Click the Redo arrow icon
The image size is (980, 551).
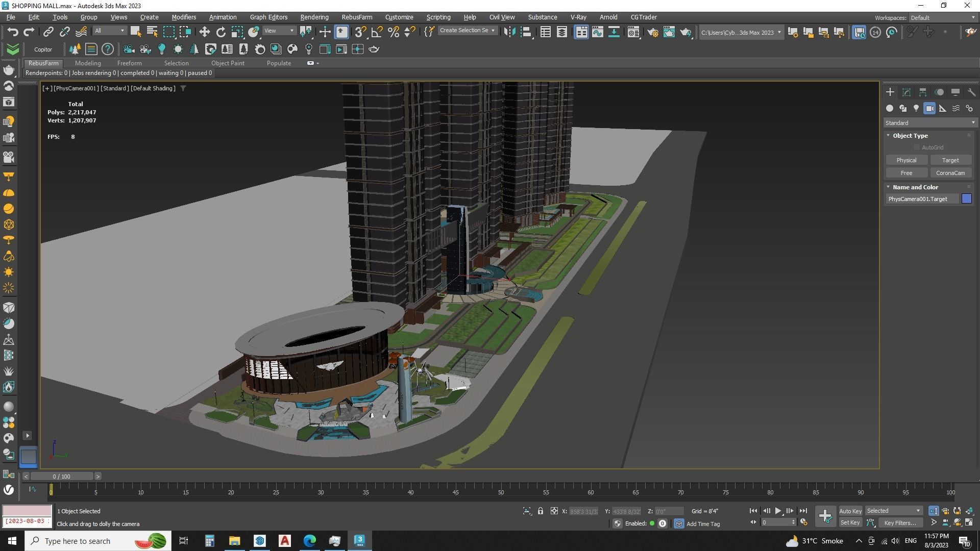(29, 32)
